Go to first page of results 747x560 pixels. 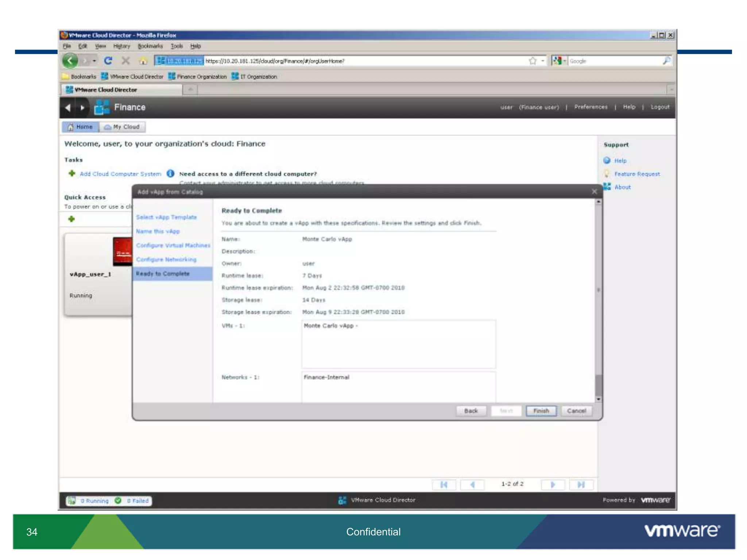(444, 485)
